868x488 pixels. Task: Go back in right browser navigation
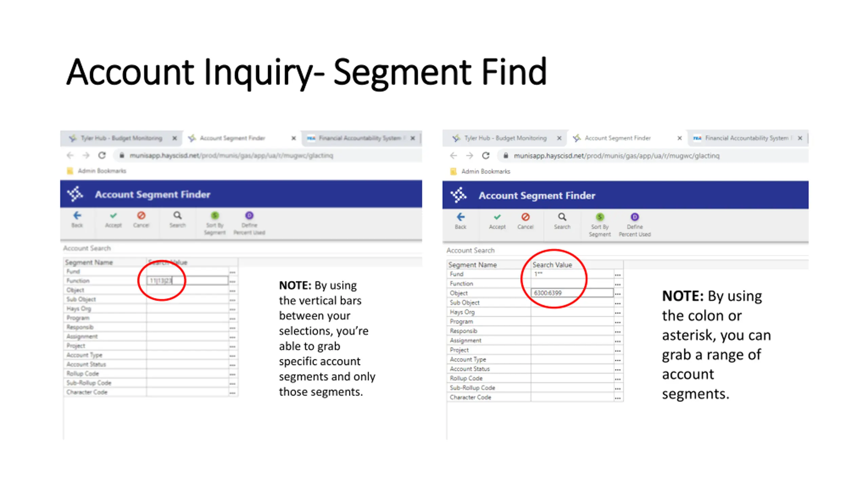pyautogui.click(x=454, y=156)
